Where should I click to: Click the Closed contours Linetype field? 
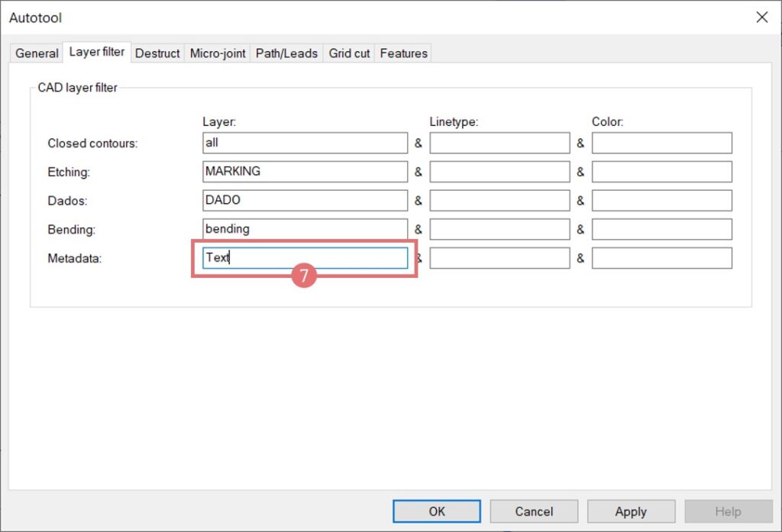(x=499, y=143)
